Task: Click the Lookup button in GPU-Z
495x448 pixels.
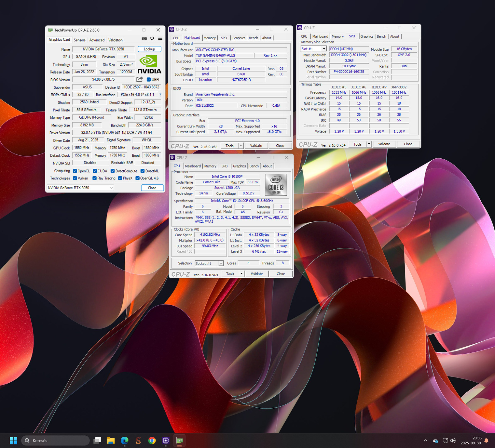Action: click(149, 49)
